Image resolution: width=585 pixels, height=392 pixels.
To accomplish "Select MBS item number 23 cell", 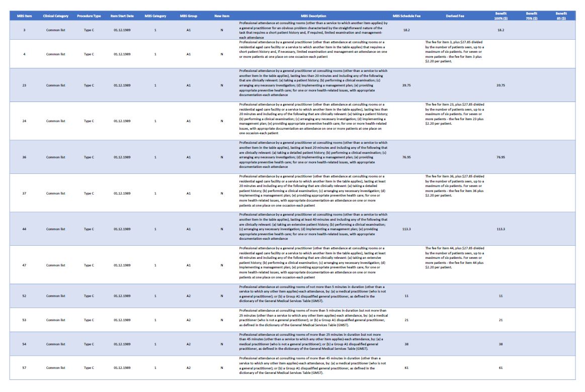I will (24, 85).
